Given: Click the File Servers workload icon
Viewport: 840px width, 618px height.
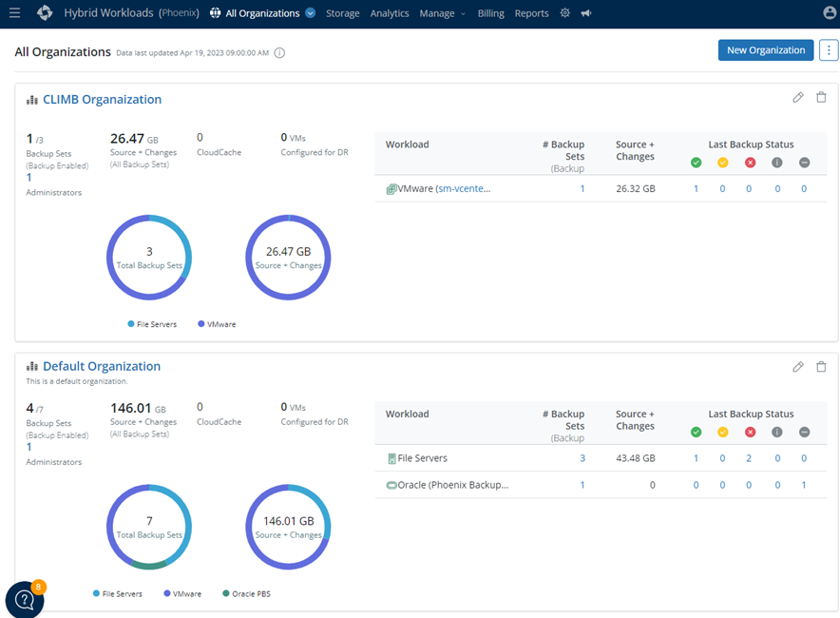Looking at the screenshot, I should coord(391,458).
